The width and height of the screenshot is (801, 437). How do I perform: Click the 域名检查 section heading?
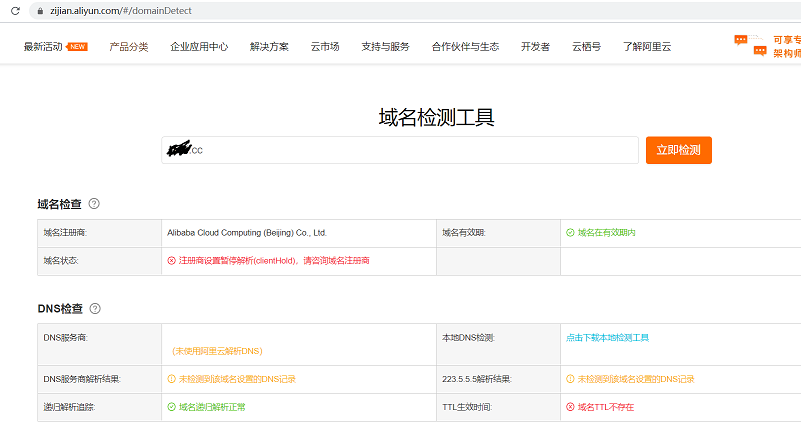[x=59, y=204]
